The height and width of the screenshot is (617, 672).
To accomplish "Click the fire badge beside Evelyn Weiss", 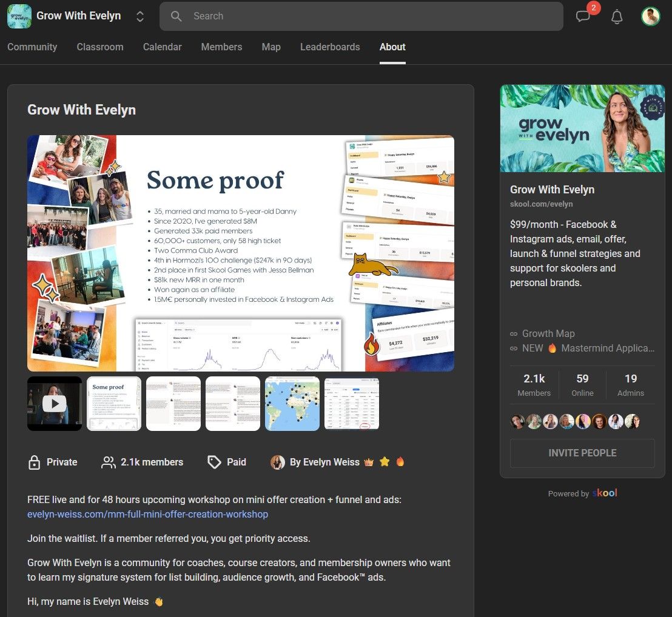I will [x=400, y=462].
